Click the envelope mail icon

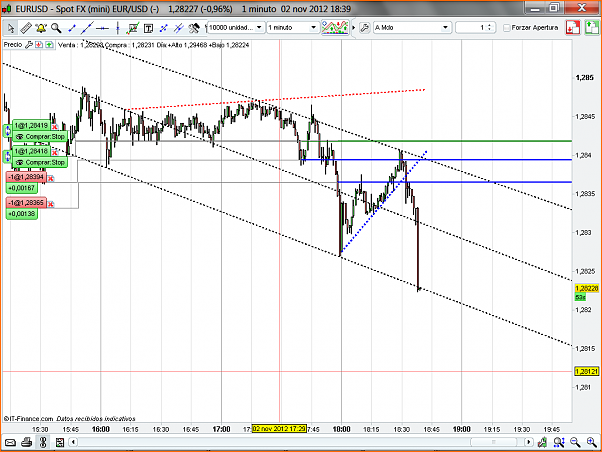tap(10, 443)
